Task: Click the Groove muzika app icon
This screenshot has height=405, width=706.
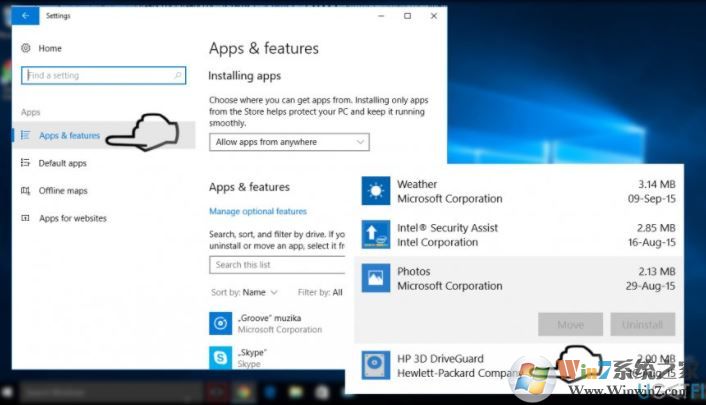Action: (x=220, y=323)
